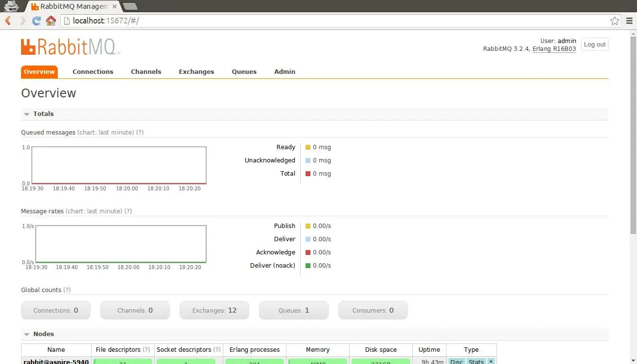
Task: Click the browser home icon
Action: click(50, 21)
